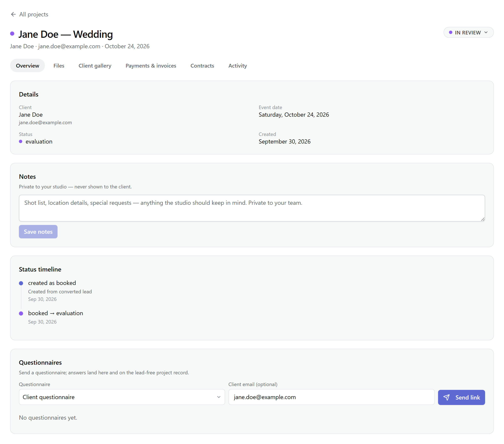The width and height of the screenshot is (504, 444).
Task: Send the questionnaire link
Action: tap(461, 397)
